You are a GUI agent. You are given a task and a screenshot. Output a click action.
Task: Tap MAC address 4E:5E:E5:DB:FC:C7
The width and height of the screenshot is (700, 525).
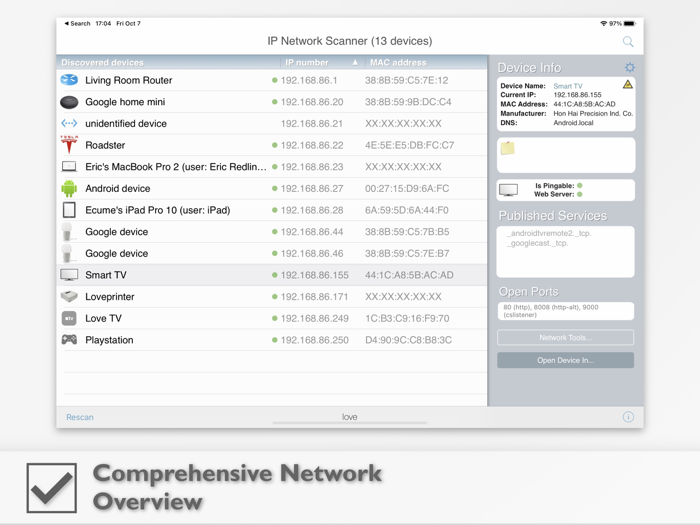coord(409,145)
